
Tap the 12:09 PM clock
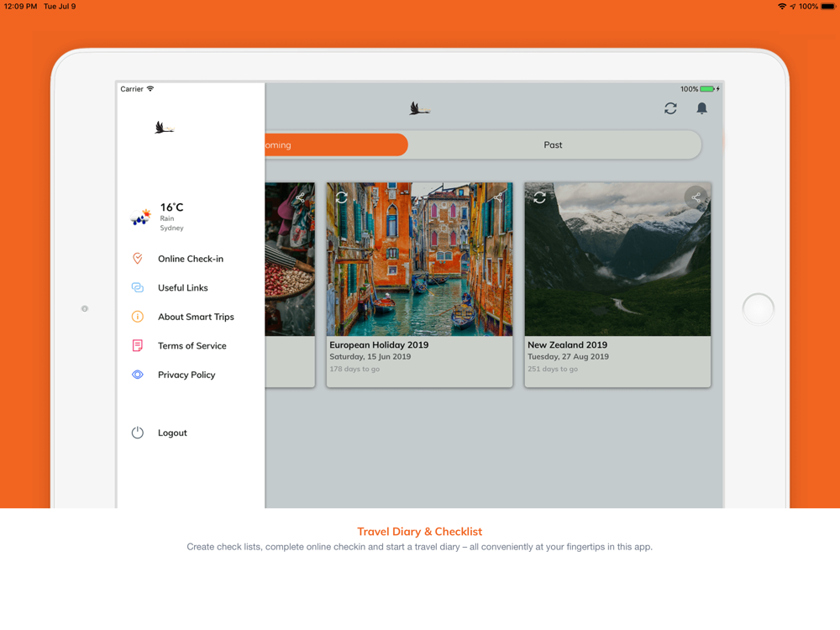pos(20,7)
